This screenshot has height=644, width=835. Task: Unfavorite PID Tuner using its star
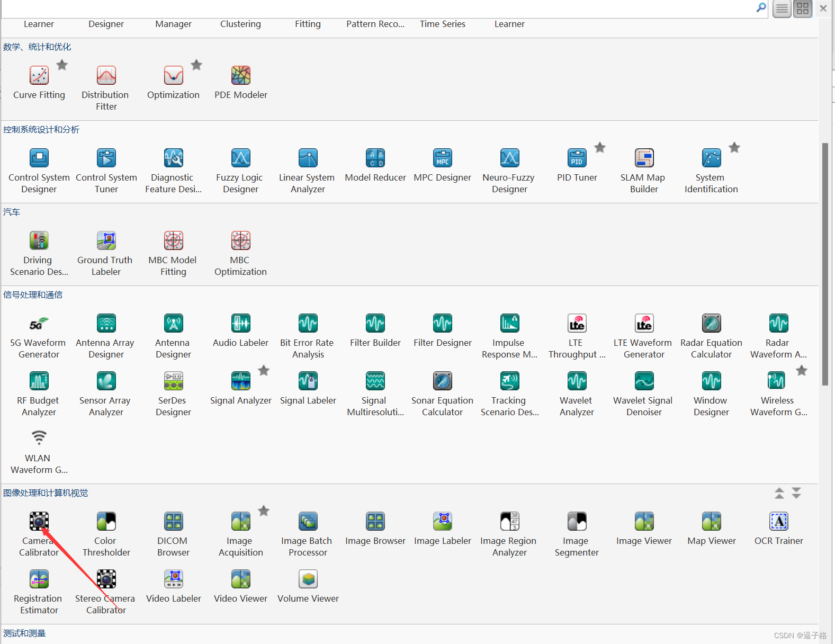[x=600, y=148]
